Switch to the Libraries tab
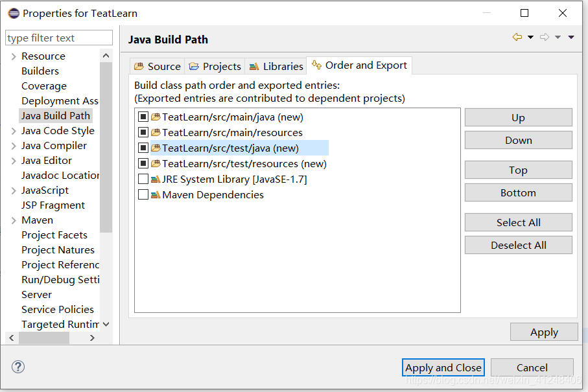Screen dimensions: 588x392 click(x=276, y=66)
